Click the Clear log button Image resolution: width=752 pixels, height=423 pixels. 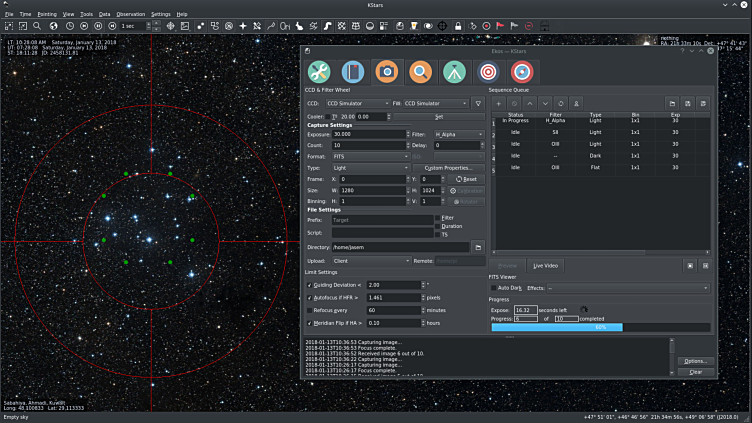click(x=695, y=372)
